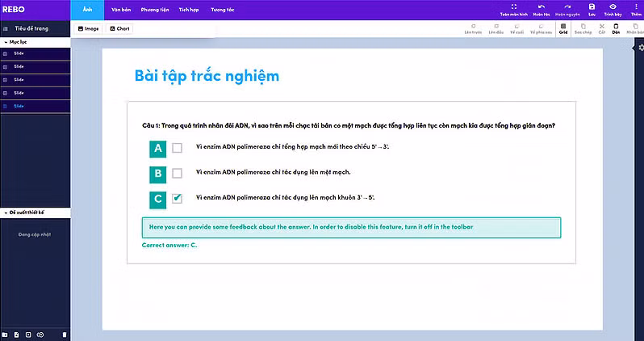This screenshot has height=341, width=644.
Task: Click the teal A answer label
Action: coord(158,149)
